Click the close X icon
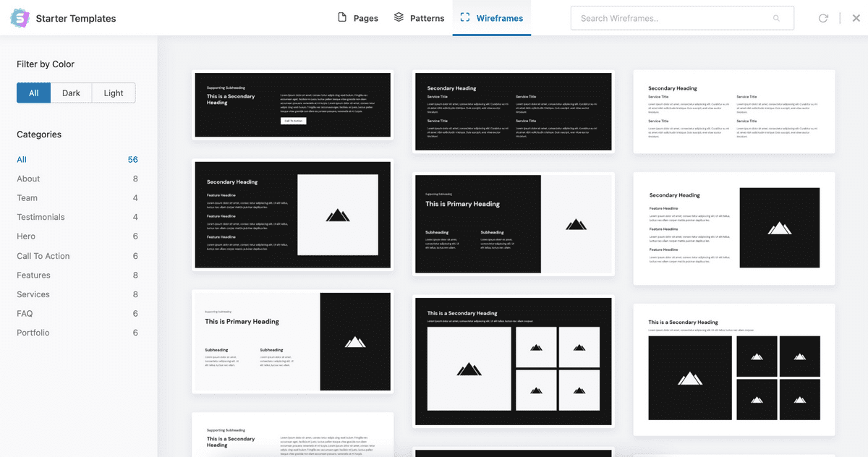 (856, 18)
